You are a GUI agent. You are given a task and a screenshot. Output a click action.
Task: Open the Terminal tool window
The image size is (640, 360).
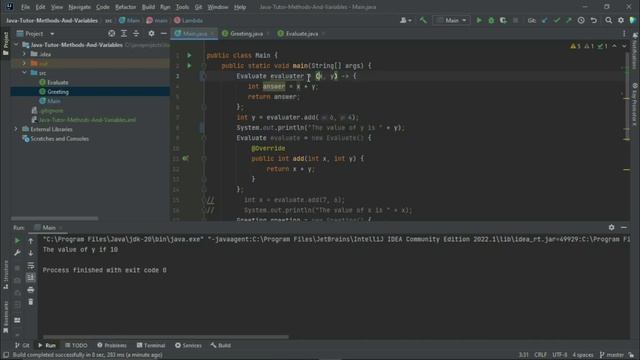click(x=151, y=345)
